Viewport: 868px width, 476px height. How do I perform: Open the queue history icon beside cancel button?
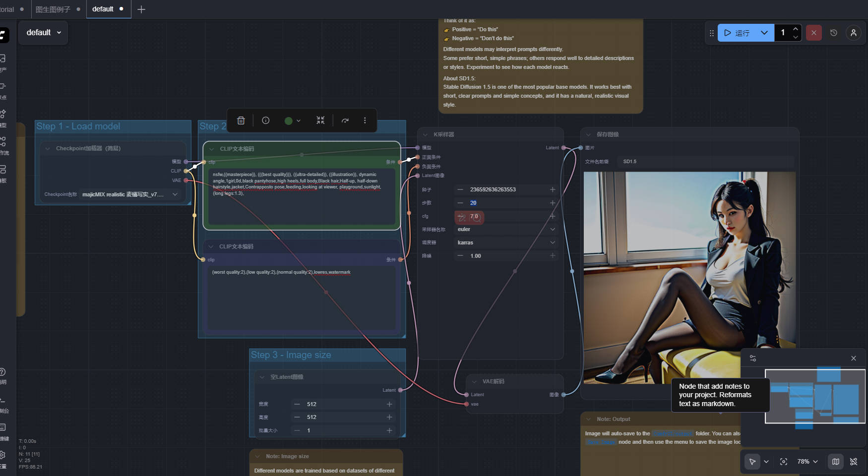point(834,33)
